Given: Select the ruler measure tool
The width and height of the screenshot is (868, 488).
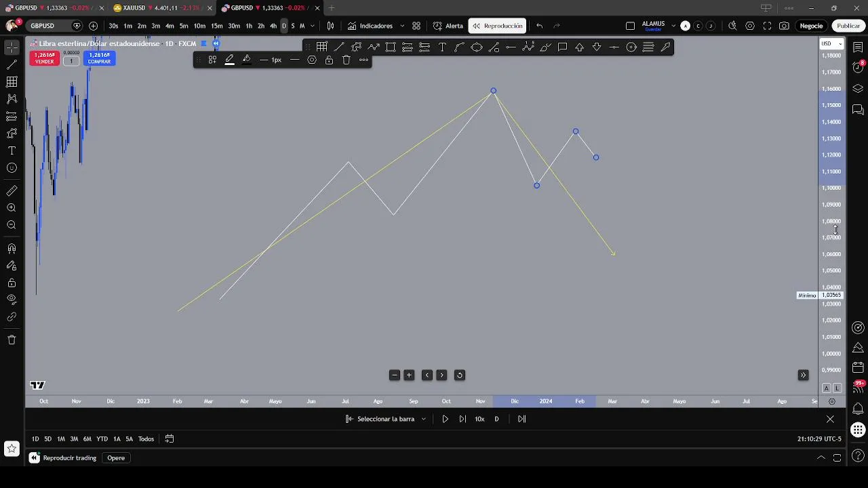Looking at the screenshot, I should pyautogui.click(x=12, y=191).
